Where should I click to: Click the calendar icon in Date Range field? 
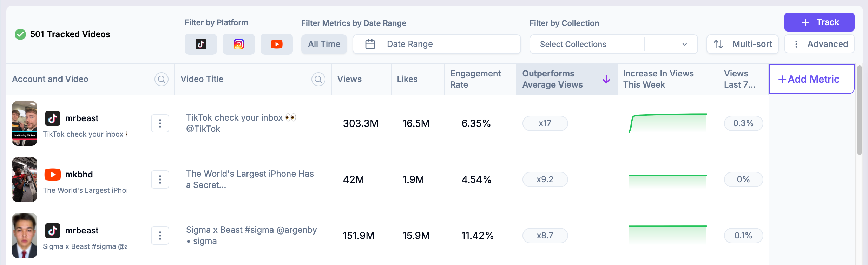[x=370, y=44]
